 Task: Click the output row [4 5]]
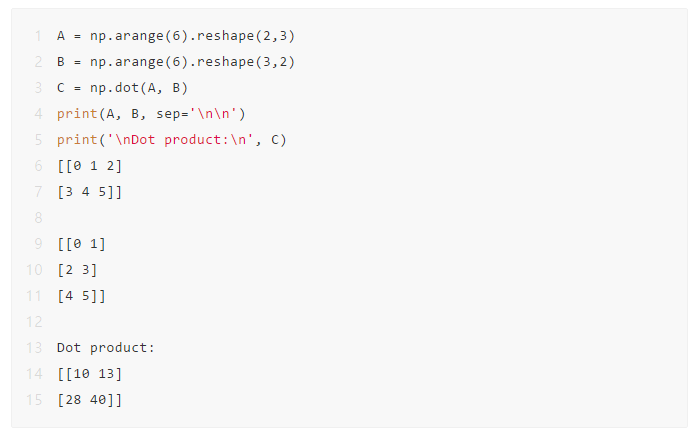pyautogui.click(x=81, y=296)
